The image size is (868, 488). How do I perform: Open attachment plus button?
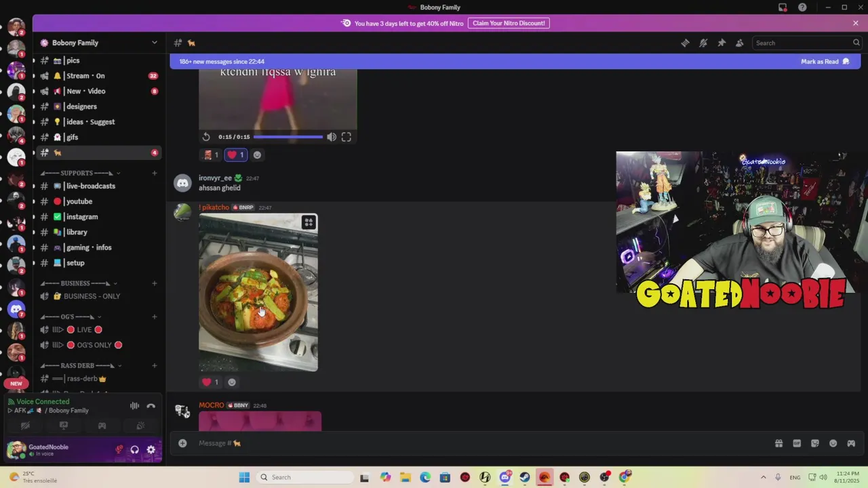pos(182,443)
